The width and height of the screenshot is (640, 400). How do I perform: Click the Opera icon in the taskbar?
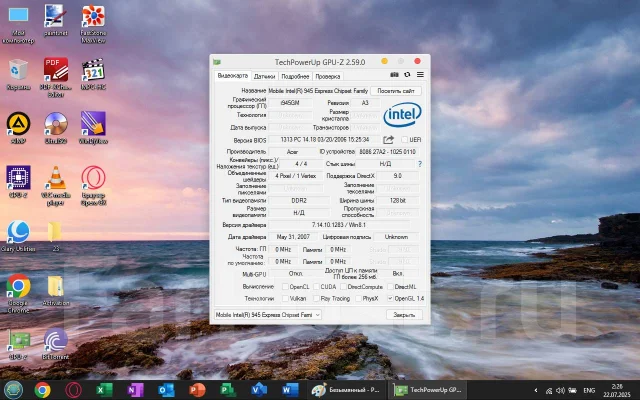[x=73, y=390]
